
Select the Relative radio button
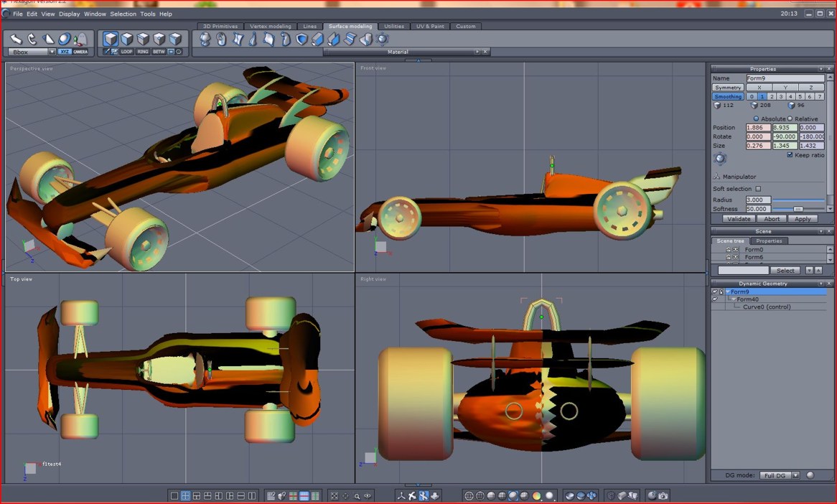tap(790, 118)
